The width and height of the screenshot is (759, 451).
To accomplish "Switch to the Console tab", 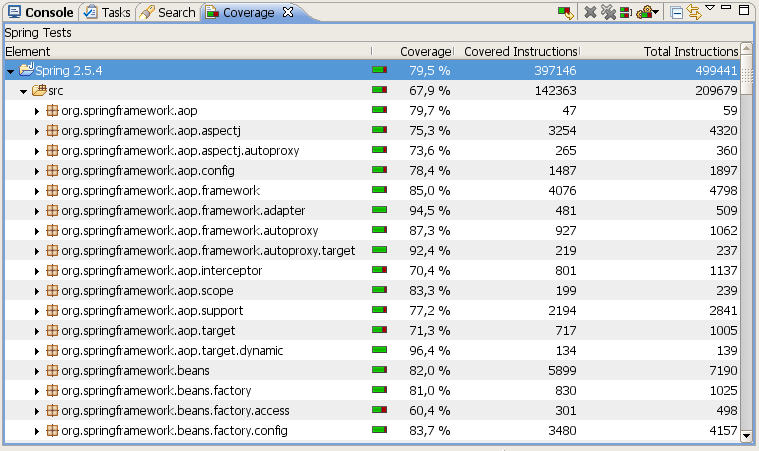I will 41,12.
